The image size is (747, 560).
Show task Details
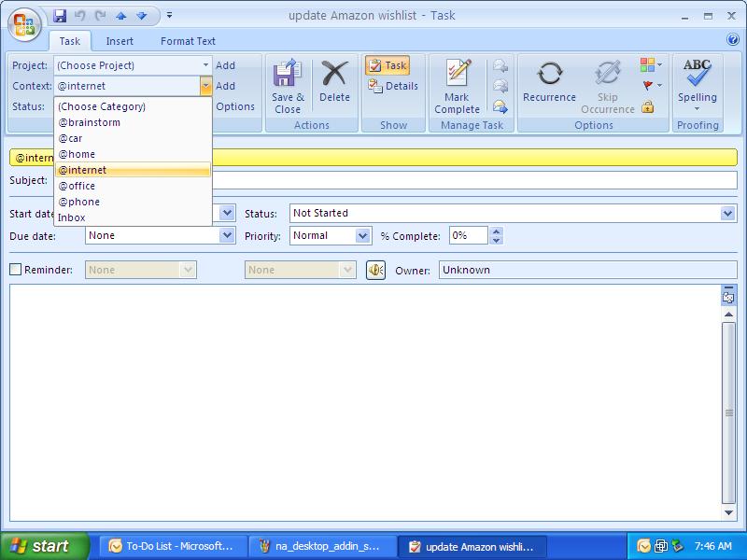pos(393,86)
